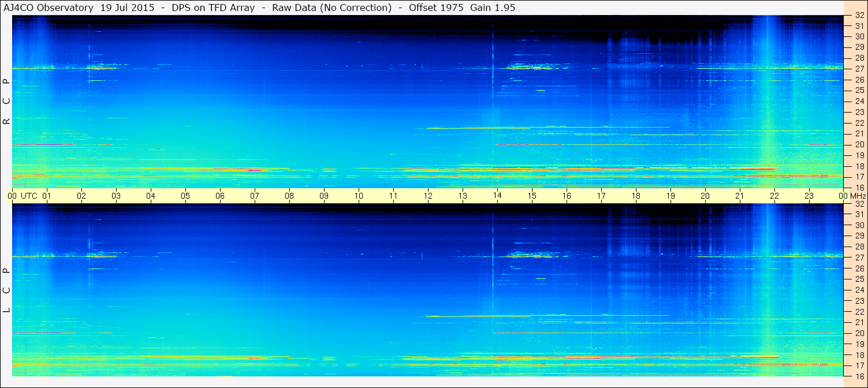Click the DPS on TFD Array label
The image size is (868, 388).
(213, 8)
